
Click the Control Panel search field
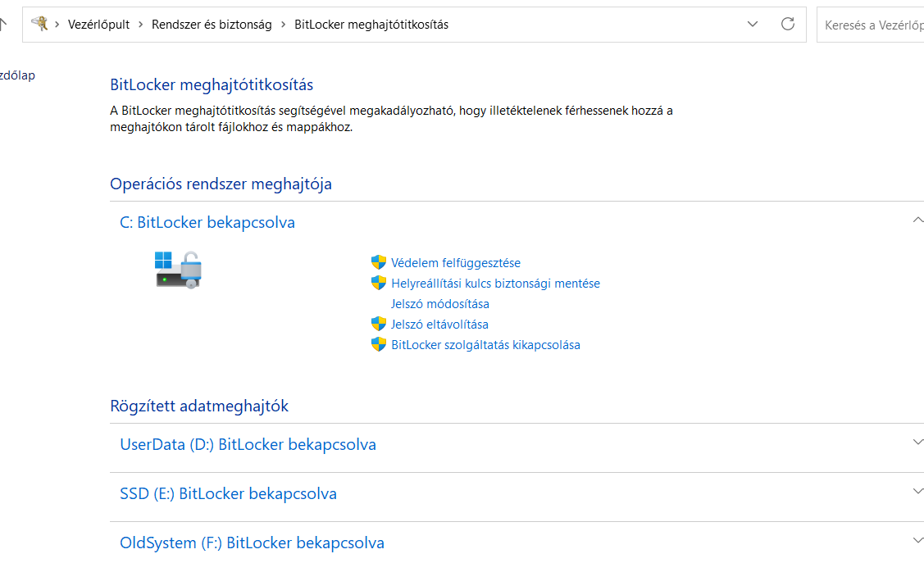coord(871,25)
